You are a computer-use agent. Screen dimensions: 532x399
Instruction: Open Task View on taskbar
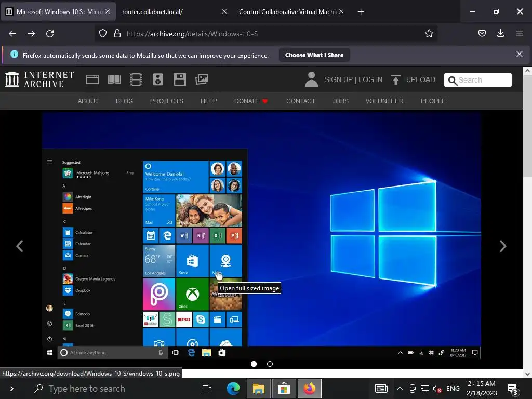[x=206, y=389]
